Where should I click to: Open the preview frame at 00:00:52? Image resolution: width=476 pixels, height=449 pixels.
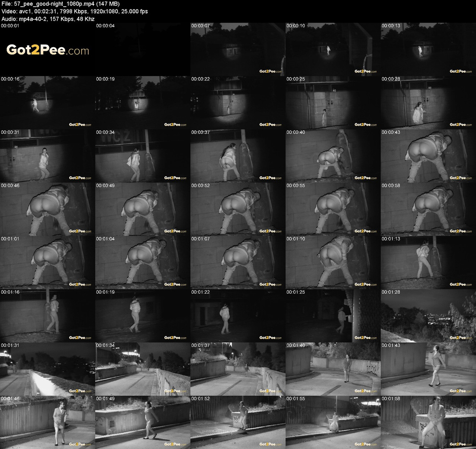click(238, 209)
